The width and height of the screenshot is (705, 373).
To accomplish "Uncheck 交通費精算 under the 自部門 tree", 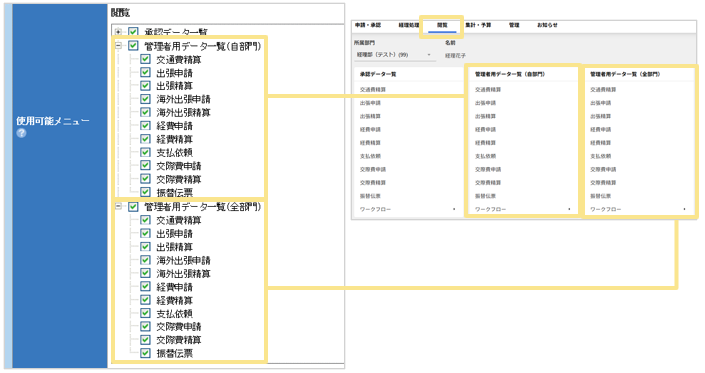I will click(145, 59).
